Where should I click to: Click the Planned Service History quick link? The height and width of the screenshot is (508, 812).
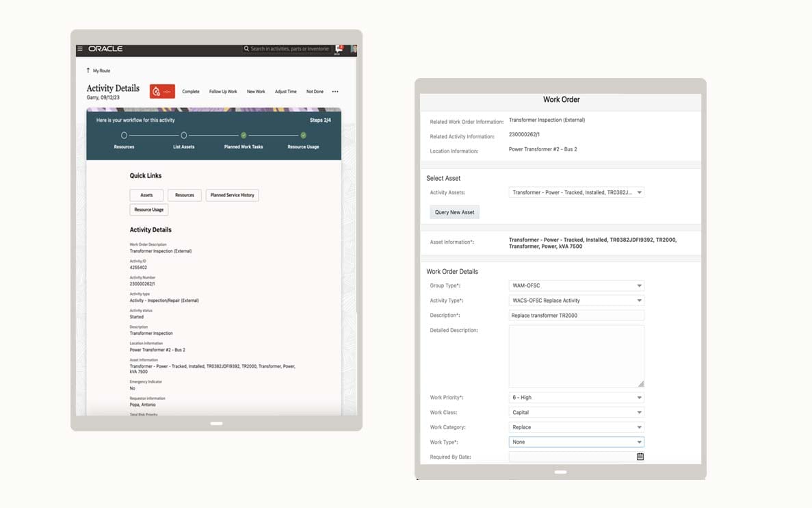(x=232, y=195)
